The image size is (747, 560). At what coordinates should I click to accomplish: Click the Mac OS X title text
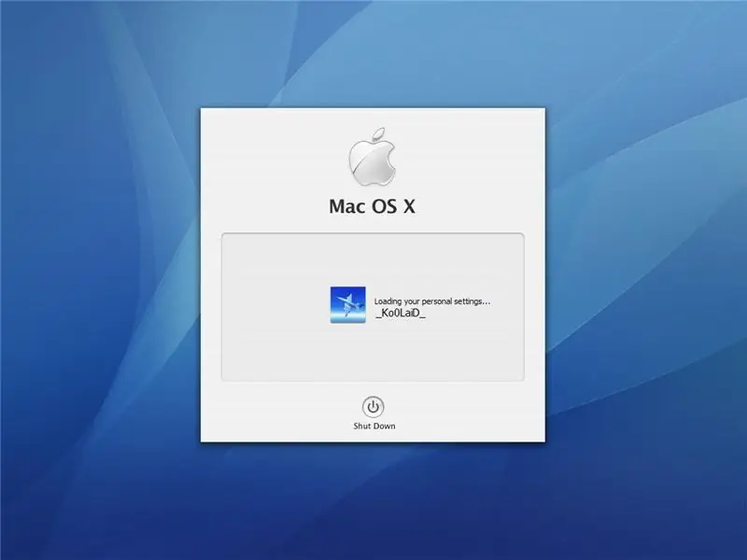pos(372,206)
